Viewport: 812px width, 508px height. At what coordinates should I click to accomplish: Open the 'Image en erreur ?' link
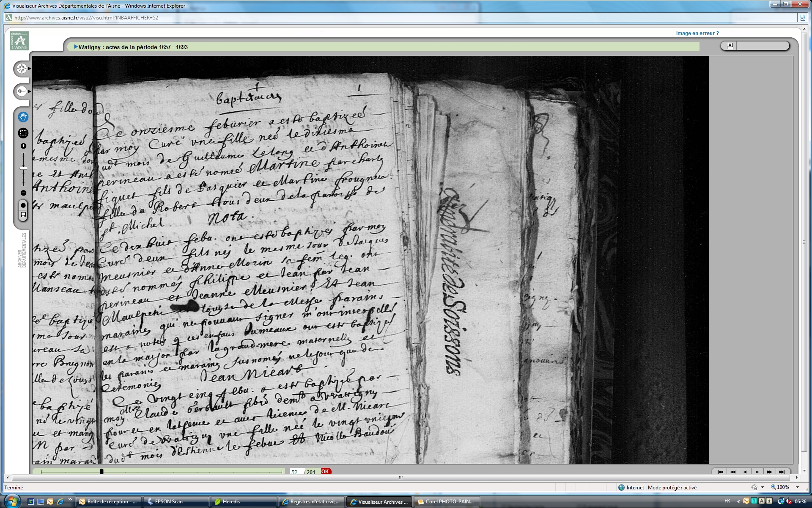pyautogui.click(x=697, y=33)
